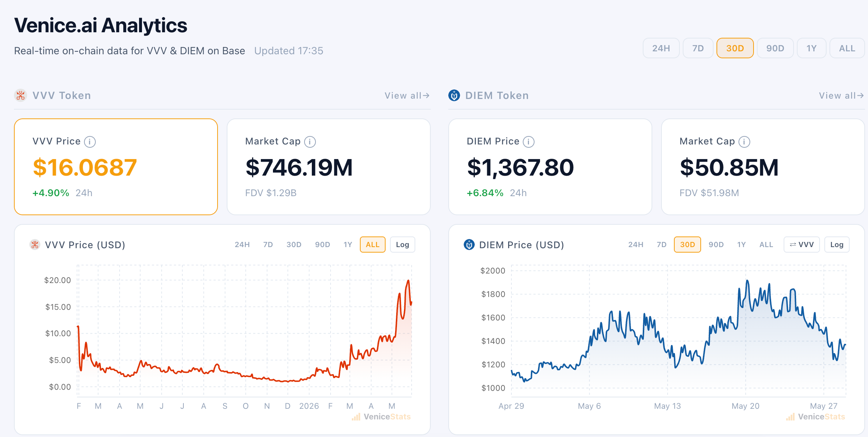Click the DIEM chart May 20 gridline marker
The width and height of the screenshot is (868, 437).
click(745, 406)
